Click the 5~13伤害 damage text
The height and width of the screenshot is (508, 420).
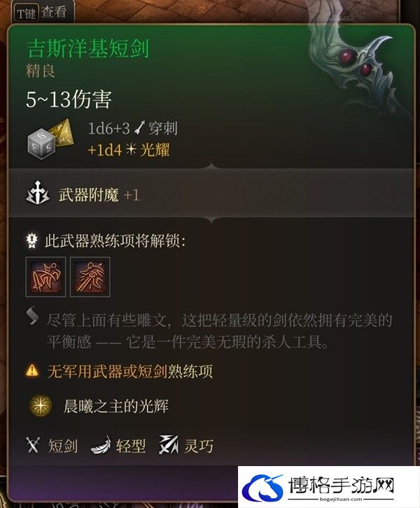[x=69, y=99]
